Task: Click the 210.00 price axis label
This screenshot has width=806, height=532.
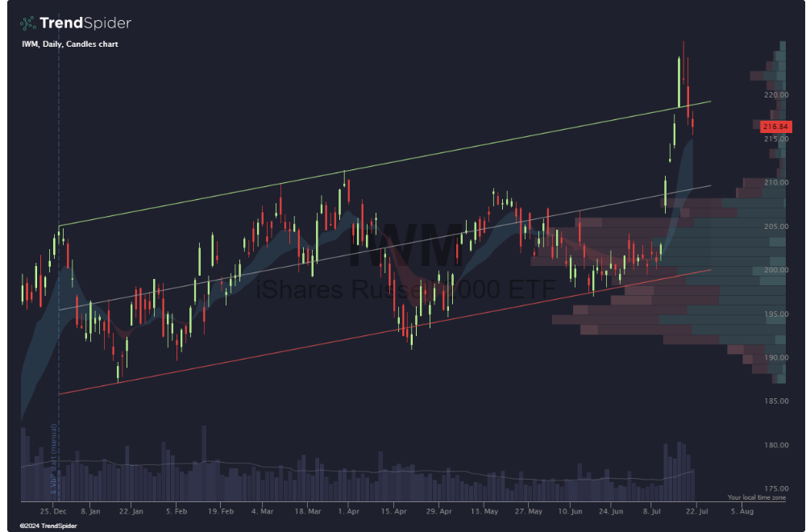Action: pos(776,182)
